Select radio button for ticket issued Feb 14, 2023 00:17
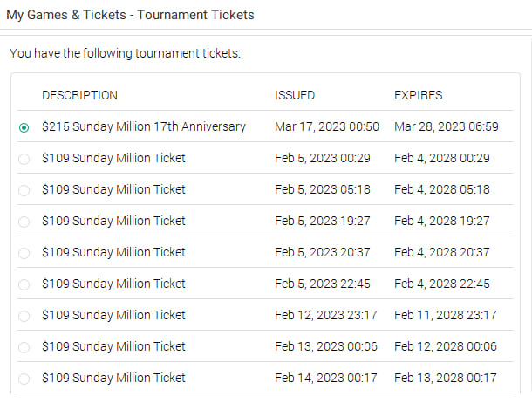 click(x=24, y=379)
